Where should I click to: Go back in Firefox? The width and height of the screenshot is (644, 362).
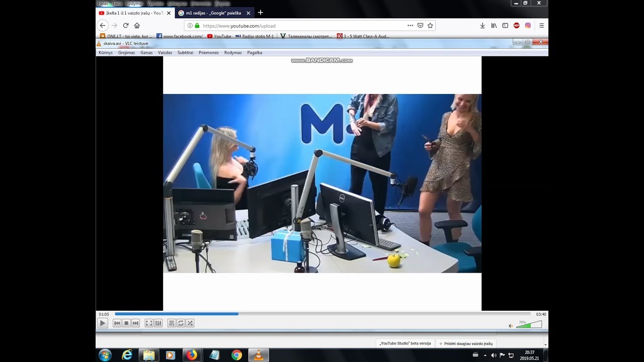click(x=103, y=26)
